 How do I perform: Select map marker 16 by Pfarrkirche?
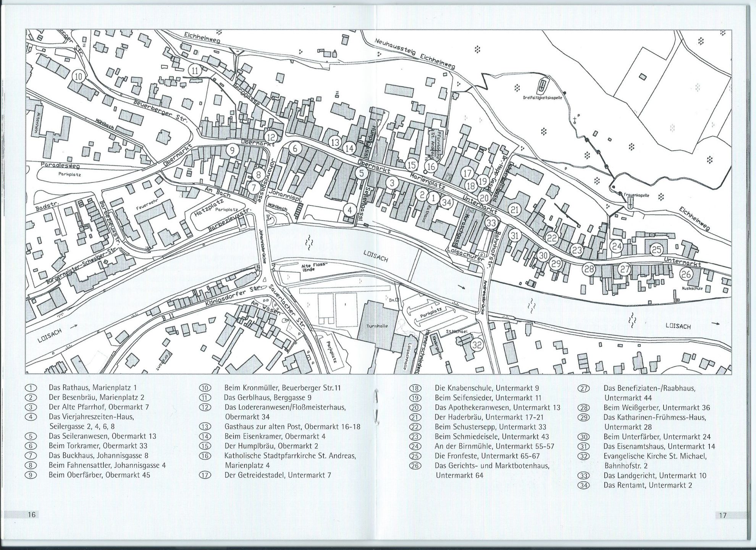point(431,167)
